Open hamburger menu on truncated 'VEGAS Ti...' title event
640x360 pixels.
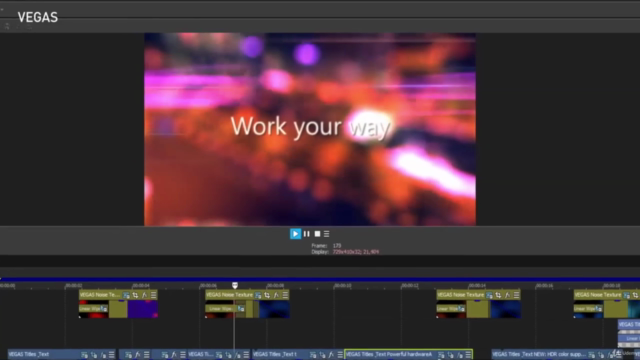tap(246, 355)
